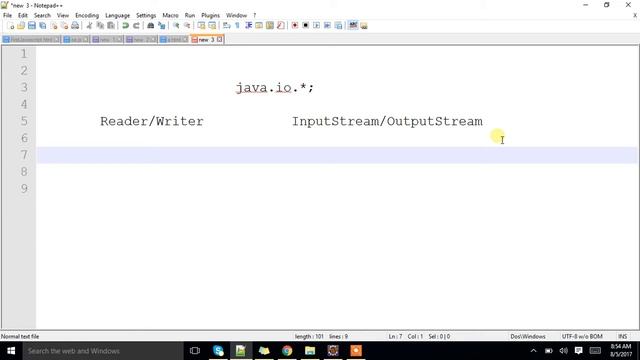Close the 'new 3' tab with its X
Screen dimensions: 640x360
(220, 40)
